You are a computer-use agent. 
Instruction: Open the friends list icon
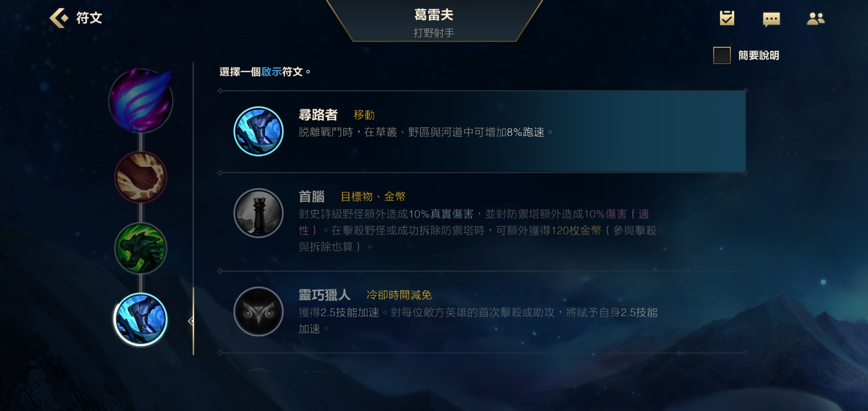coord(815,19)
